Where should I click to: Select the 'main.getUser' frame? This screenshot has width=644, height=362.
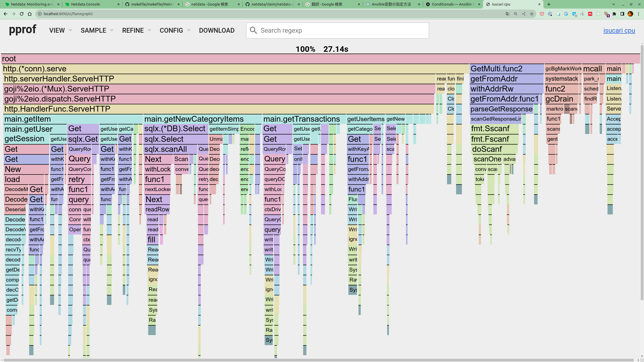[35, 129]
